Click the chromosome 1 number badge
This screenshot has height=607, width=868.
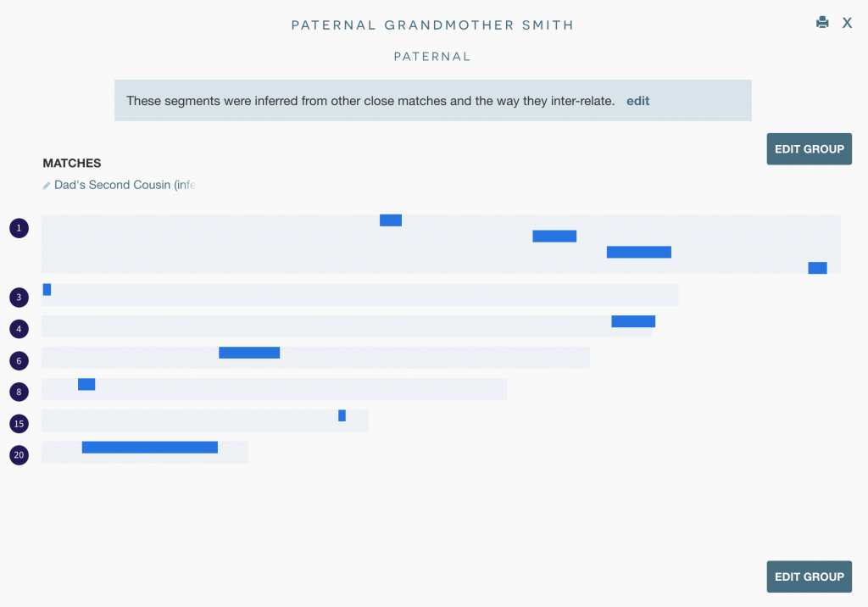tap(19, 228)
